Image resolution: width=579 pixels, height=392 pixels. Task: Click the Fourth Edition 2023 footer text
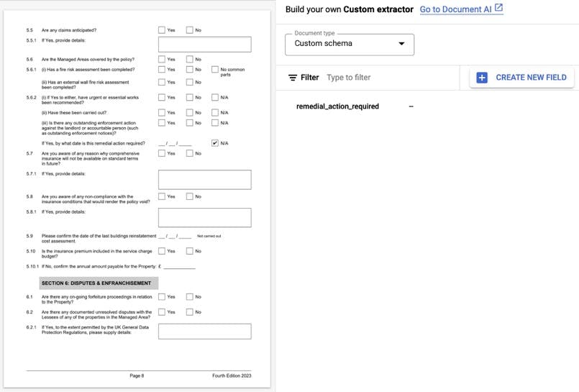(x=232, y=375)
